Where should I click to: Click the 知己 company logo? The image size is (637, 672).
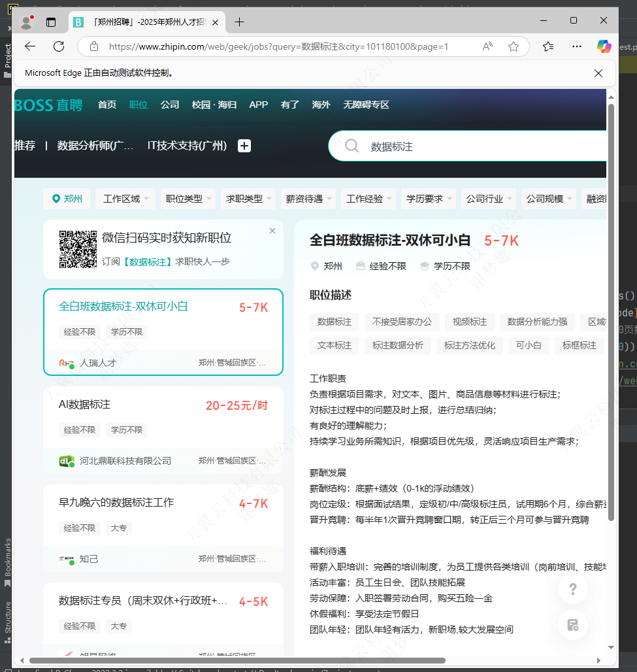click(67, 560)
